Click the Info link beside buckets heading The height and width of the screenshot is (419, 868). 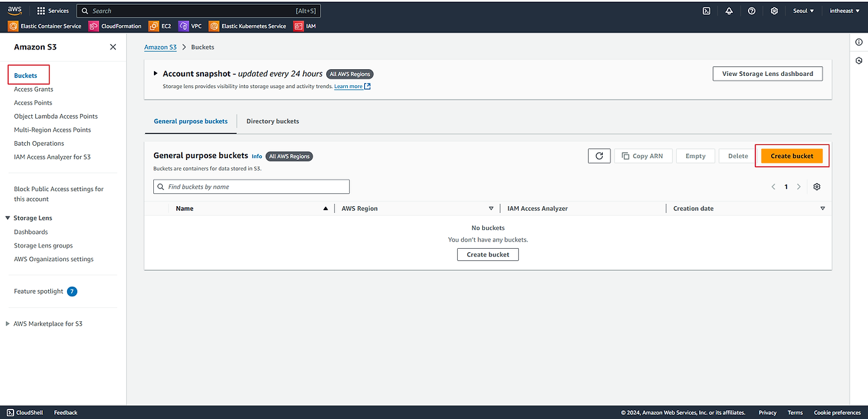coord(257,156)
